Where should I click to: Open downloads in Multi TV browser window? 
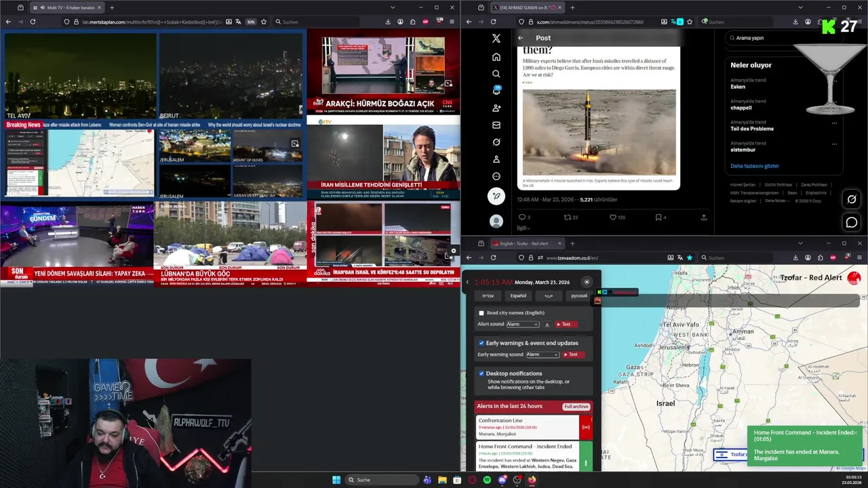388,22
